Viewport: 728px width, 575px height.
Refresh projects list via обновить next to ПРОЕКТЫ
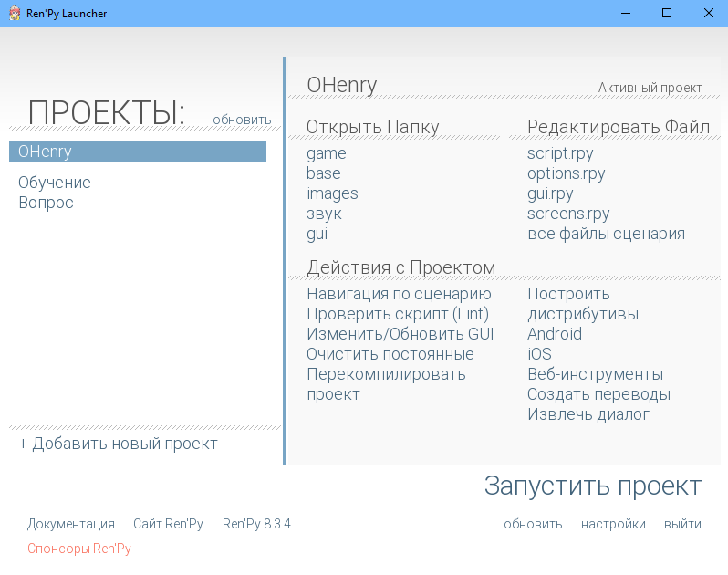tap(242, 120)
